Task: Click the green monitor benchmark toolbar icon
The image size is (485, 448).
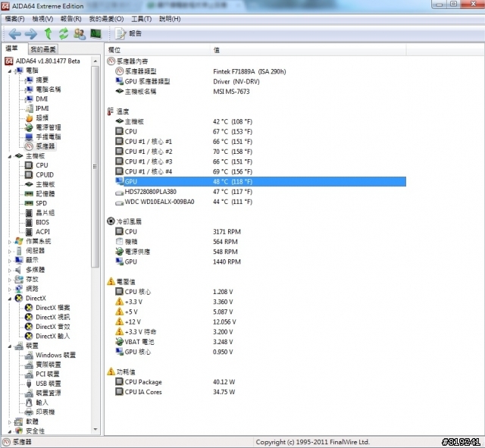Action: [96, 33]
